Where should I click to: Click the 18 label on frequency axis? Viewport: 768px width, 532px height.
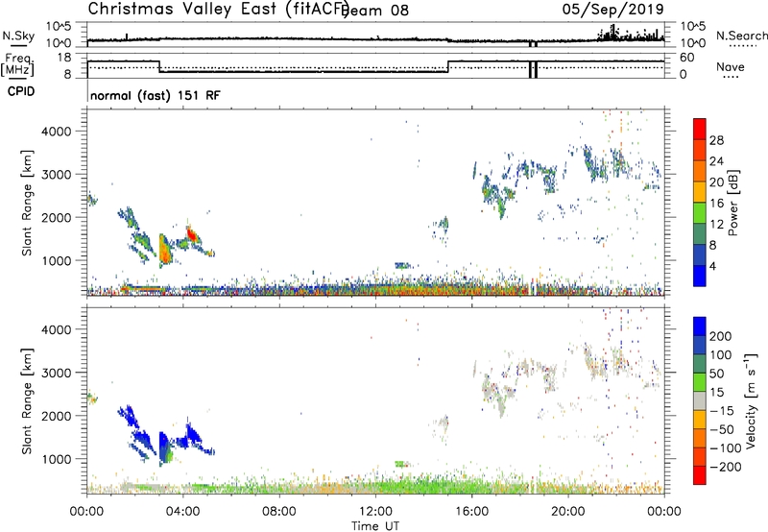(x=63, y=58)
